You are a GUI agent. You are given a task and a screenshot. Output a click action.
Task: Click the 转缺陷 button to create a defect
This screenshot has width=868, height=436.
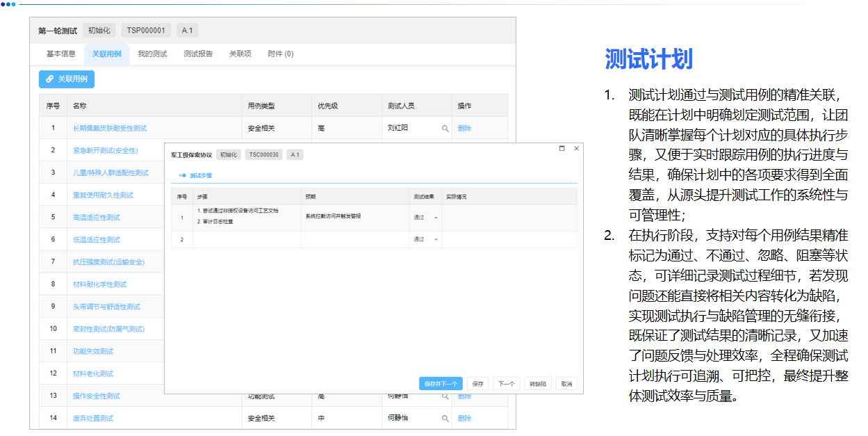point(539,383)
